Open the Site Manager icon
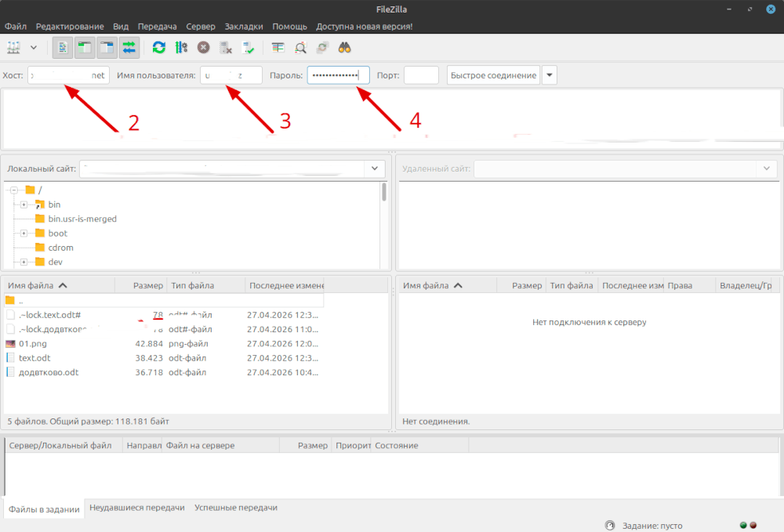 coord(13,48)
